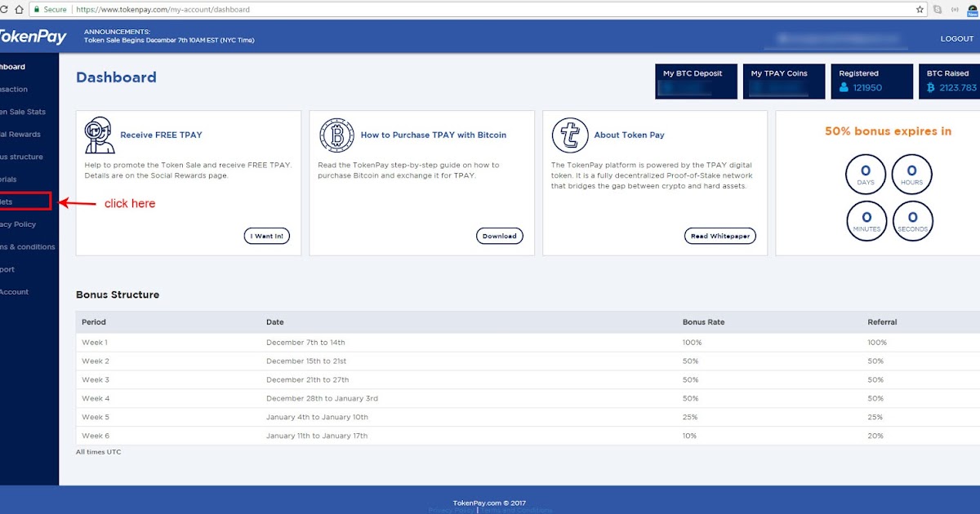
Task: Bookmark this page with the star icon
Action: tap(920, 9)
